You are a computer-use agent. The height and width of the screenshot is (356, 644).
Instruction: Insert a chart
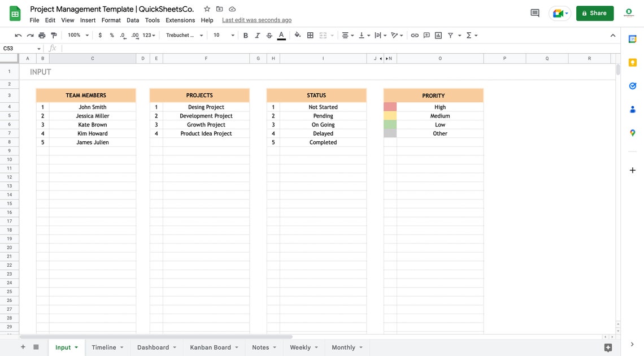437,34
